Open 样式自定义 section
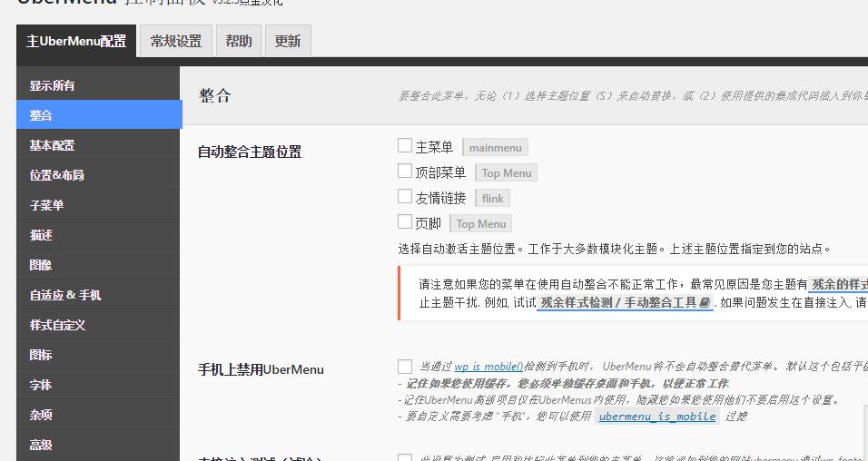 [99, 324]
